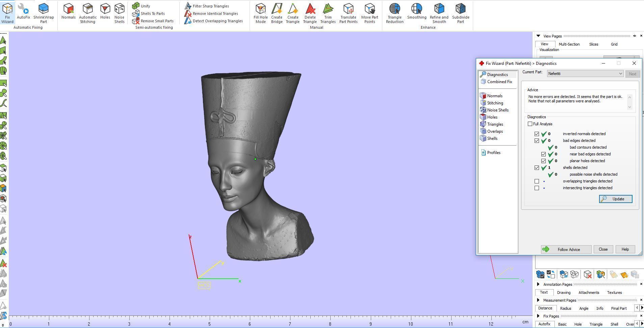This screenshot has width=644, height=328.
Task: Click the Update diagnostics button
Action: [x=615, y=199]
